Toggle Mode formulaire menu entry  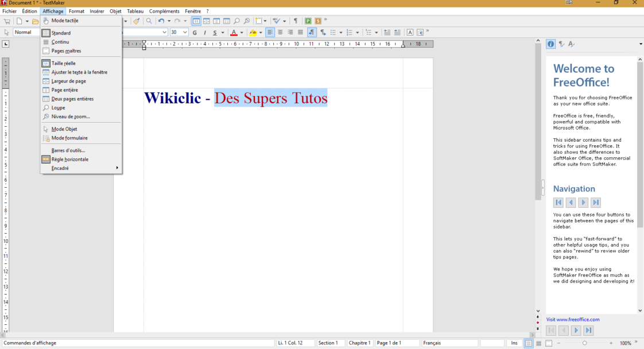[81, 138]
